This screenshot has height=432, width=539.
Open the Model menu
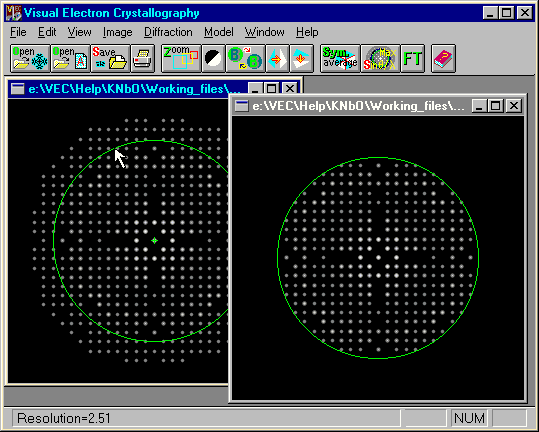(x=219, y=32)
